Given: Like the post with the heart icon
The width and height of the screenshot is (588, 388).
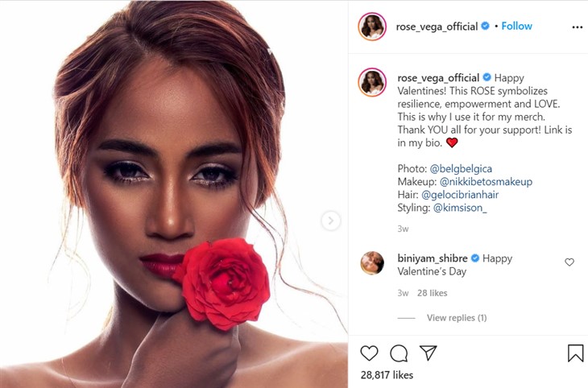Looking at the screenshot, I should (x=369, y=353).
